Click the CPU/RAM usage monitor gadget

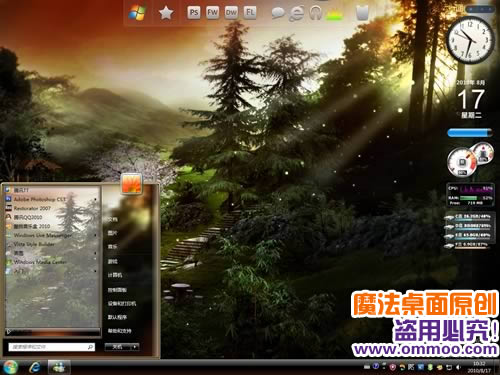point(470,195)
